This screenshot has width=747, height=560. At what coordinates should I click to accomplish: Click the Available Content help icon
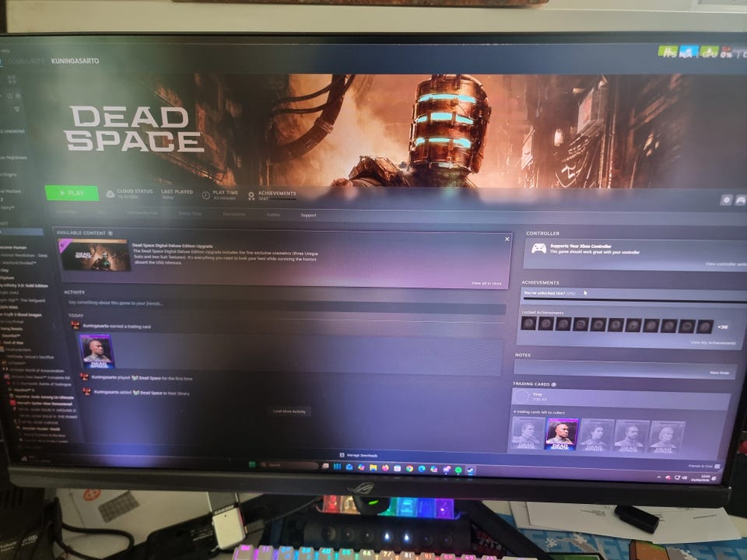(x=110, y=233)
